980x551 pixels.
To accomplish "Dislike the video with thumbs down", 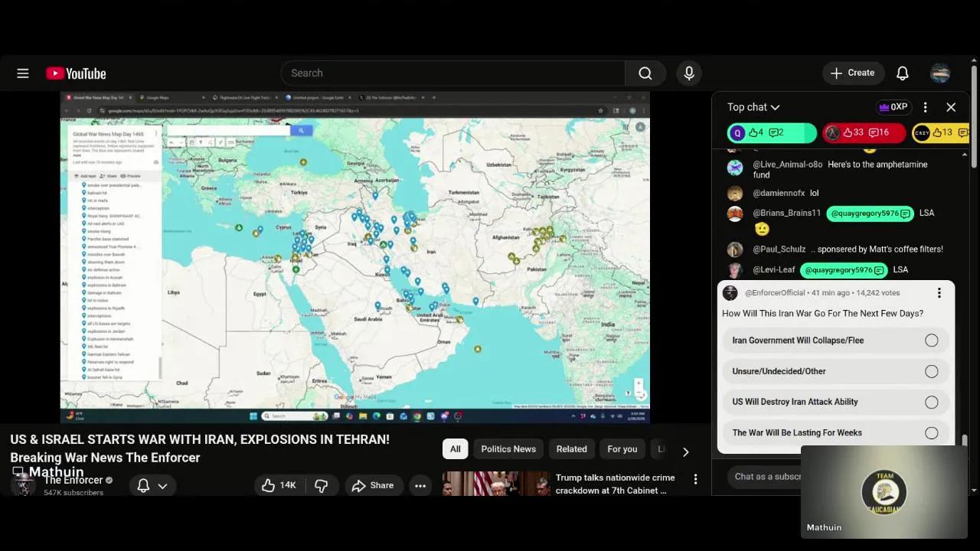I will (322, 485).
